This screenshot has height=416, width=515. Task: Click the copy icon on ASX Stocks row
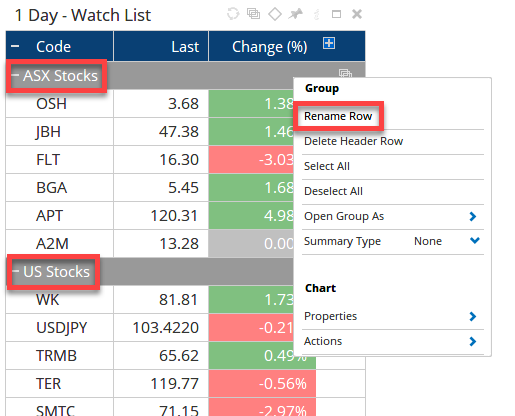tap(345, 73)
